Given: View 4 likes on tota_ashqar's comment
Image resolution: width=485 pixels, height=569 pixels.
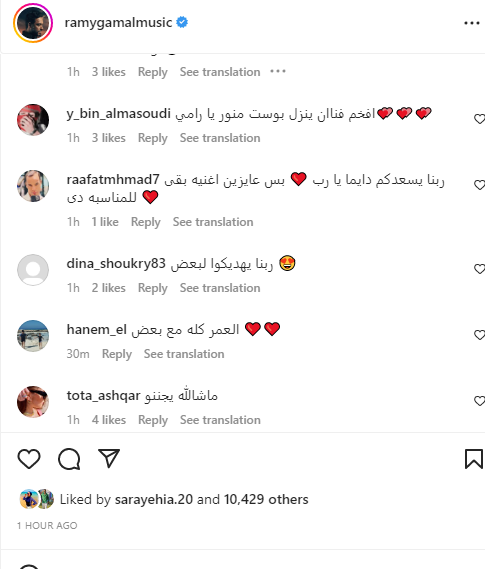Looking at the screenshot, I should (x=109, y=420).
